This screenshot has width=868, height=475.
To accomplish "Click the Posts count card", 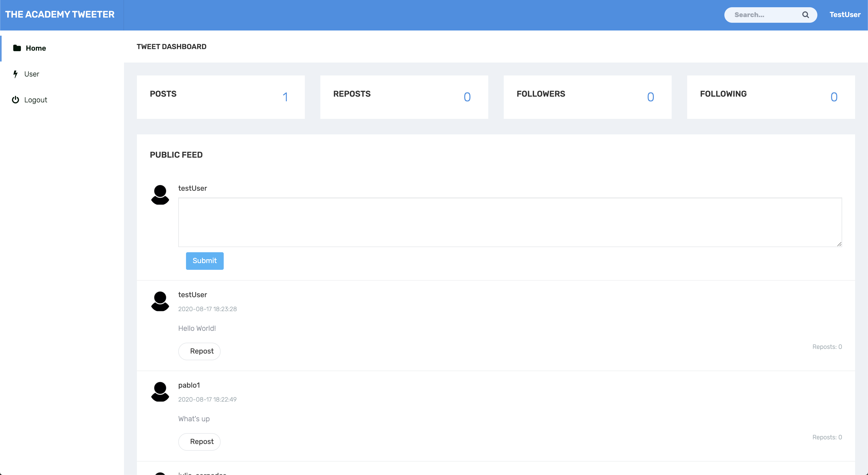I will click(221, 97).
